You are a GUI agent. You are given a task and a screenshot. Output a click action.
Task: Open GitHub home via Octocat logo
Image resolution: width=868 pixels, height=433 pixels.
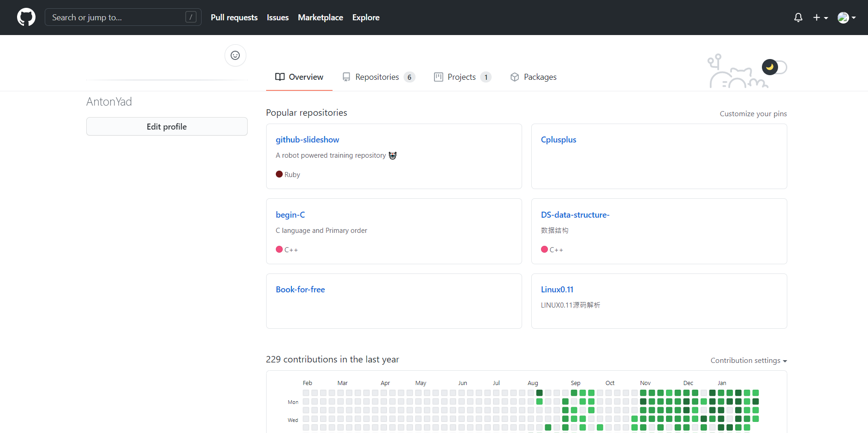point(26,18)
